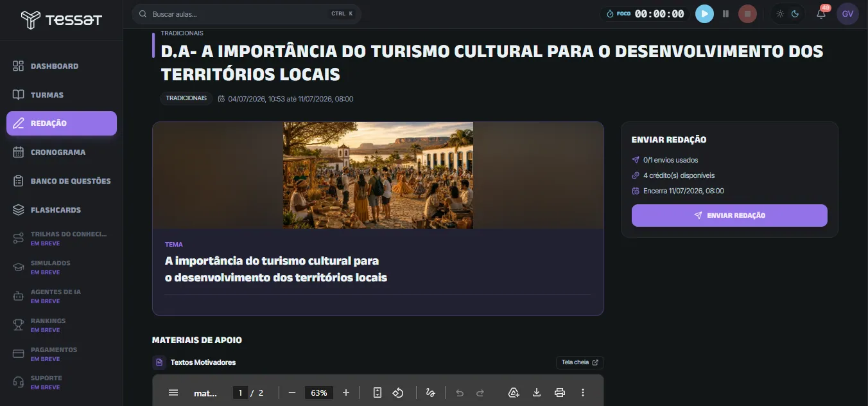
Task: Click the magnifier icon in search bar
Action: click(144, 13)
